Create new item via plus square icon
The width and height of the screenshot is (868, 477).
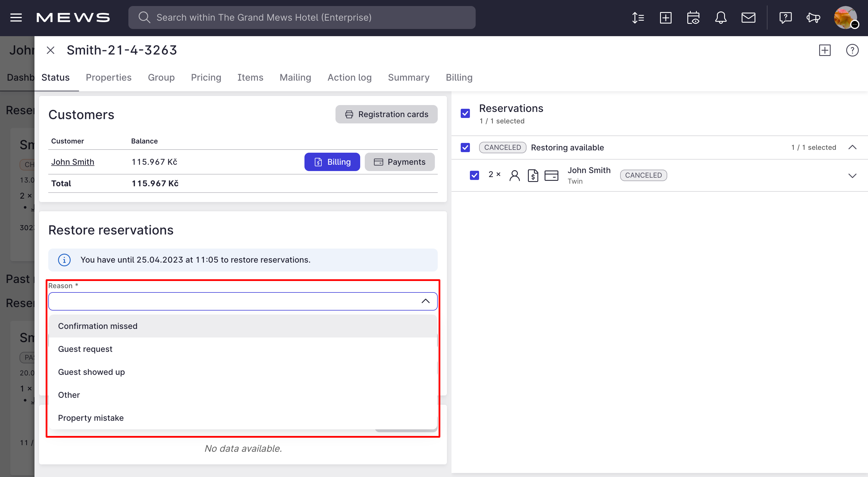[x=666, y=18]
